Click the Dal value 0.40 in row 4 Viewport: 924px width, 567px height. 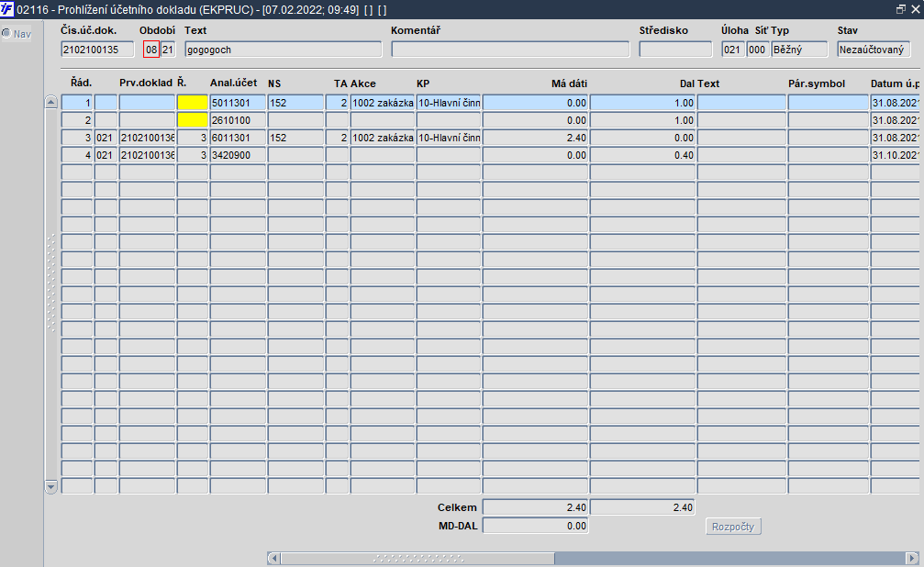click(x=642, y=155)
